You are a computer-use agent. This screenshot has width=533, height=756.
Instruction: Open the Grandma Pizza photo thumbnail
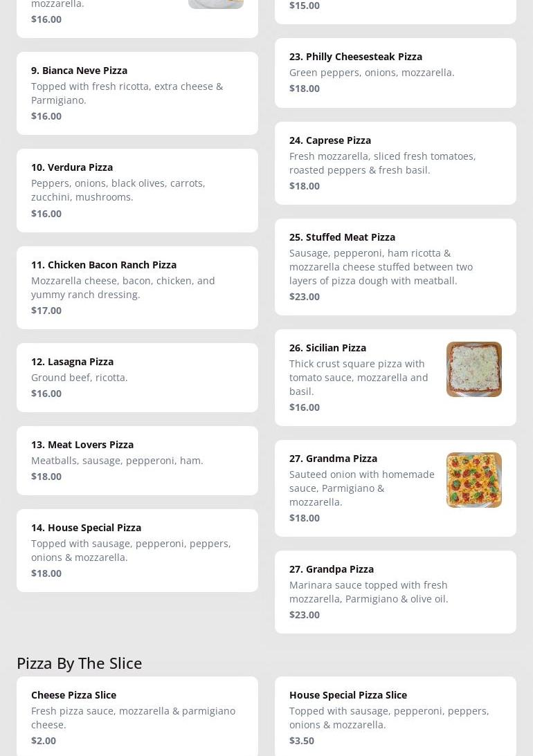tap(473, 480)
